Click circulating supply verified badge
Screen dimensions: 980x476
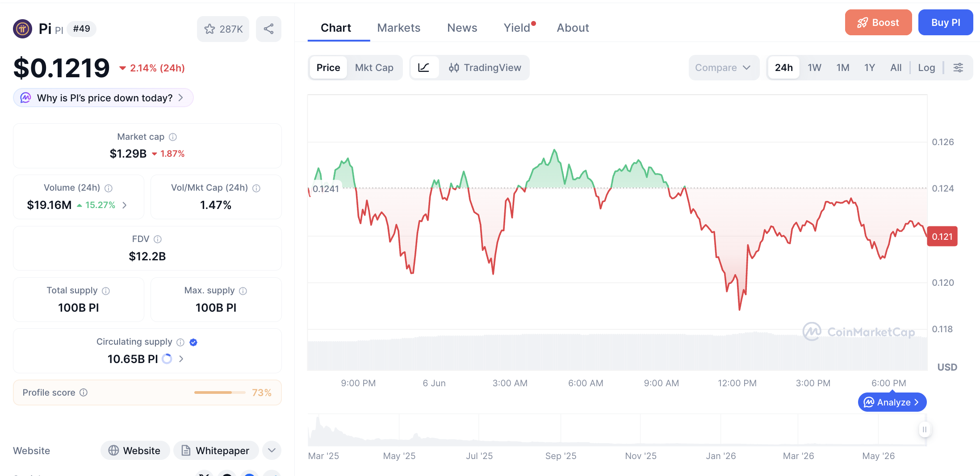[193, 342]
